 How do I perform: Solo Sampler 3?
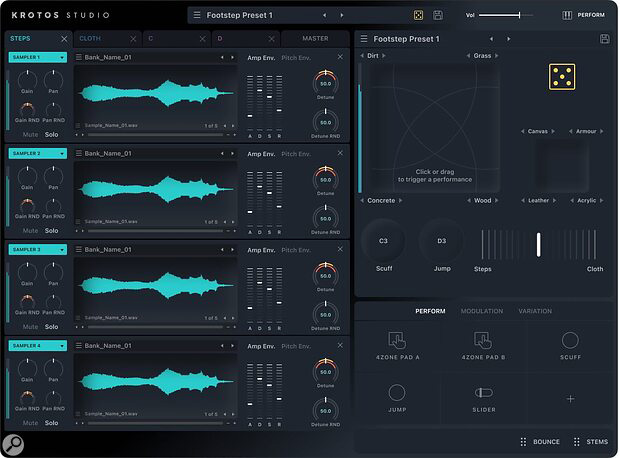click(51, 327)
